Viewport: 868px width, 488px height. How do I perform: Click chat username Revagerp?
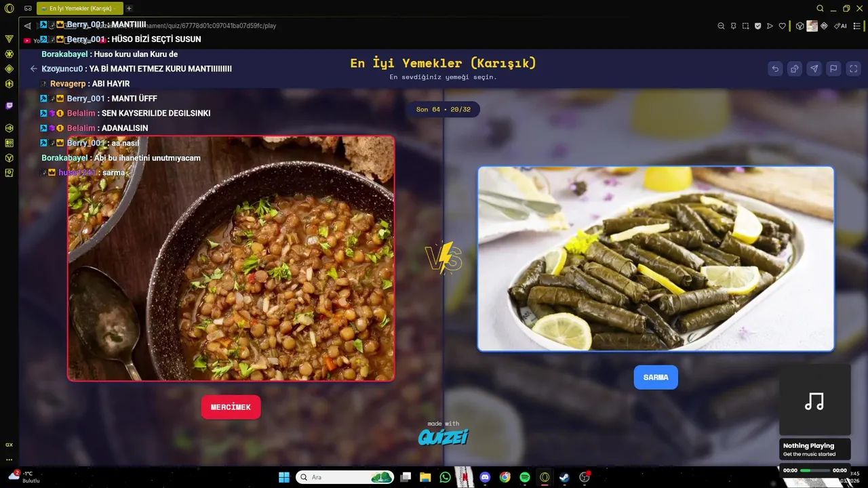68,83
